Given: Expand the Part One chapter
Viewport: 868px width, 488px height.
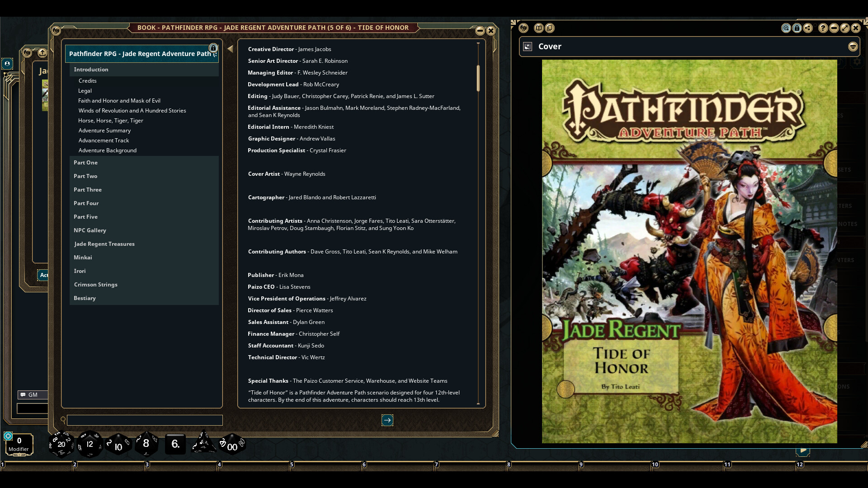Looking at the screenshot, I should (x=144, y=163).
